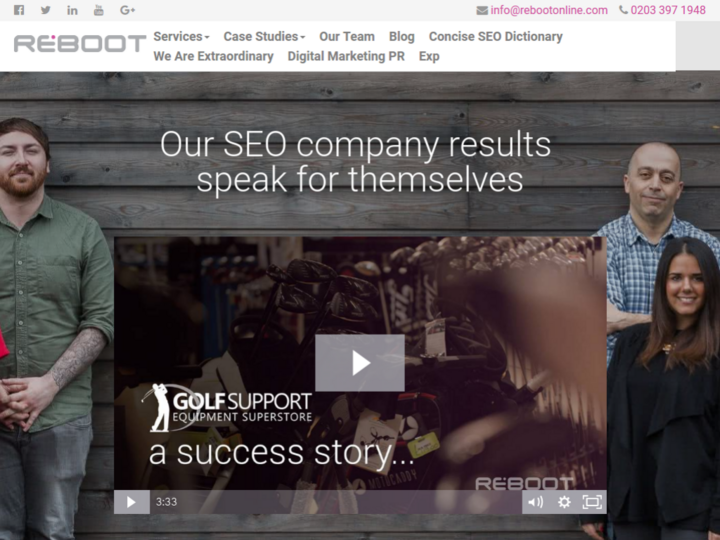Click the info@rebootonline.com email link

coord(549,10)
